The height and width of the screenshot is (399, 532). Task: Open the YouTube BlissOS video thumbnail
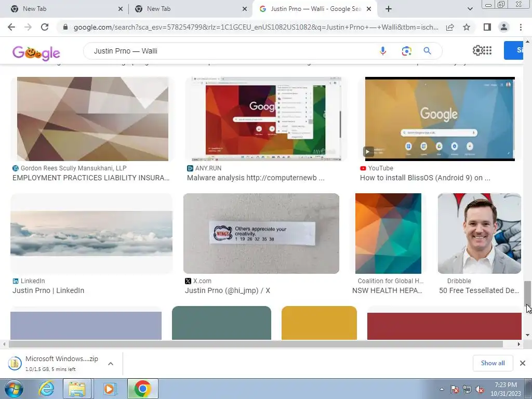coord(440,119)
